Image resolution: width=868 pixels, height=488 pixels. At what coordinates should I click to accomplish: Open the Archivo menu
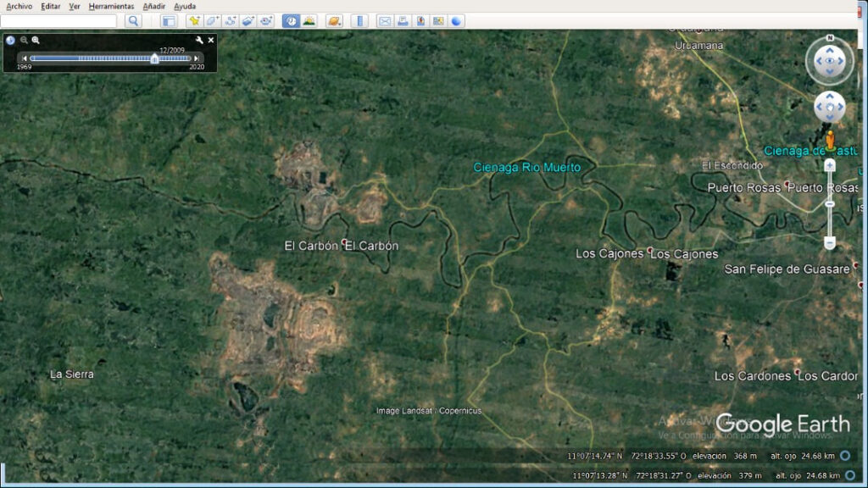[19, 6]
